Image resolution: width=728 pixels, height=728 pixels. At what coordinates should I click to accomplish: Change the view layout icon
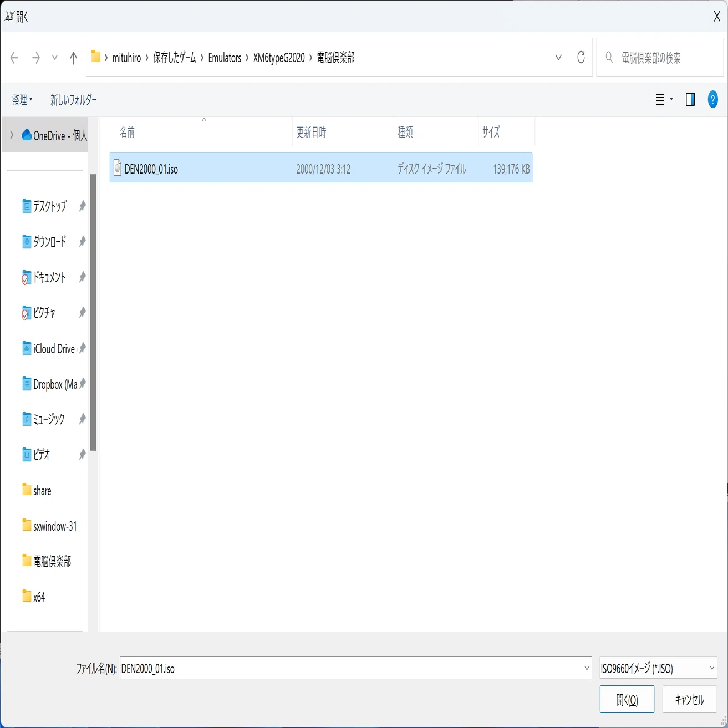click(x=660, y=100)
